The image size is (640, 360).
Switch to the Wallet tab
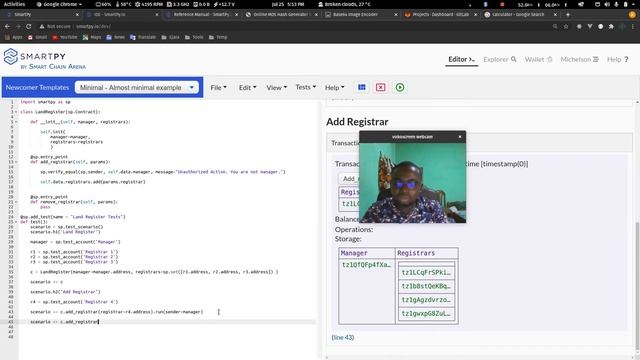click(x=538, y=60)
